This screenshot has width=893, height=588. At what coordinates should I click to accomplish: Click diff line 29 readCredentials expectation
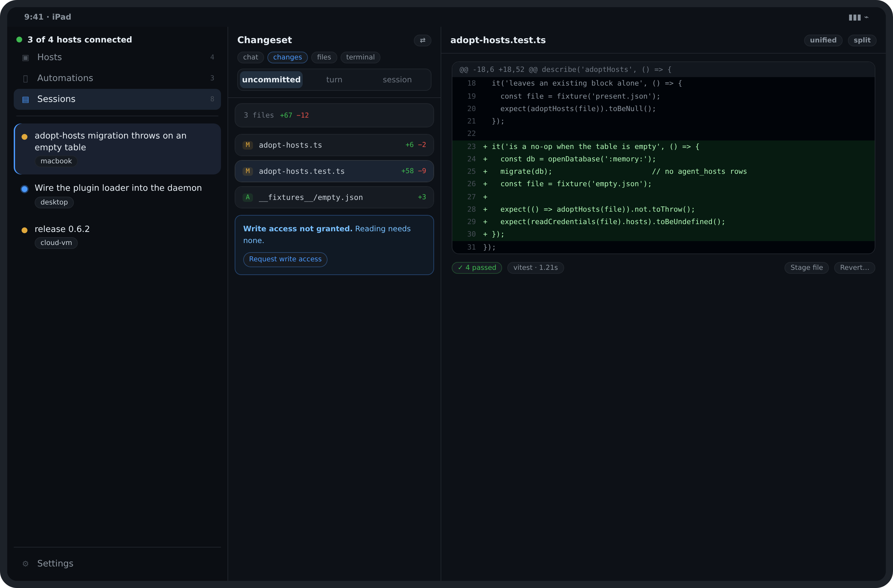[x=663, y=221]
